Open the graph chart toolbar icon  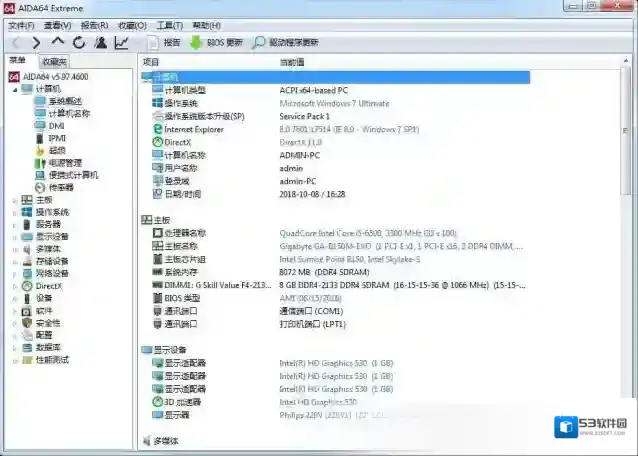coord(121,43)
